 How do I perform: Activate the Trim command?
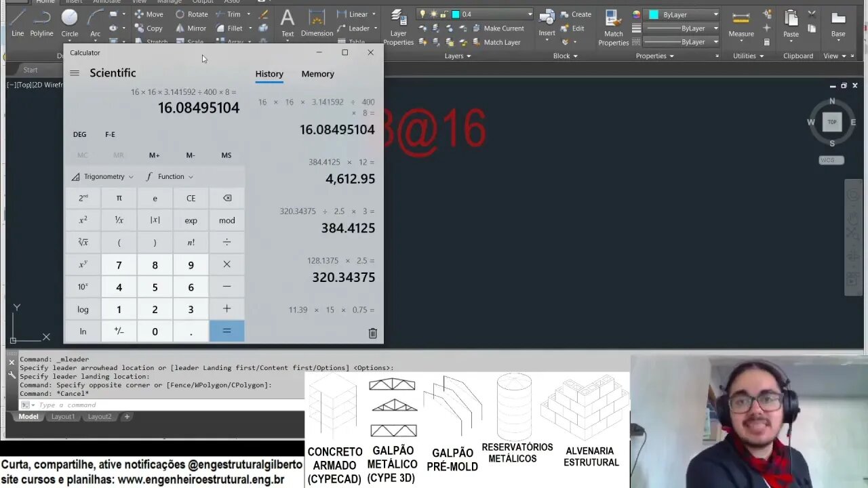pyautogui.click(x=228, y=14)
